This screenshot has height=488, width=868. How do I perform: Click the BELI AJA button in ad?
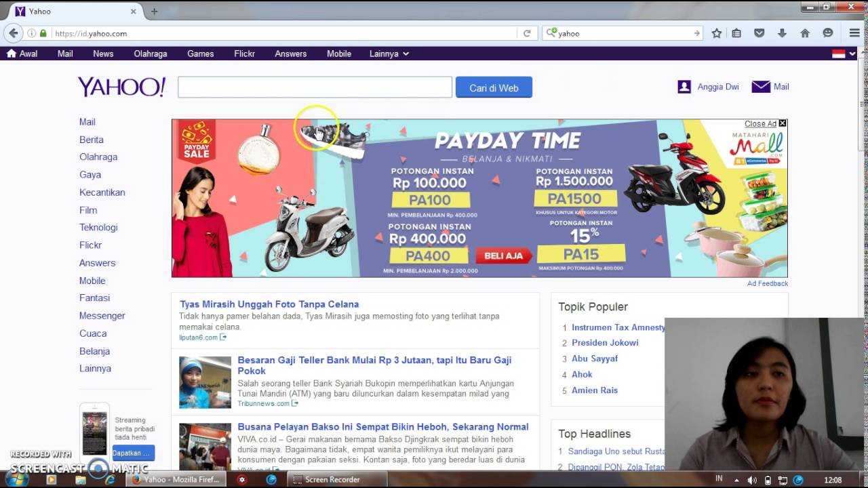point(504,256)
